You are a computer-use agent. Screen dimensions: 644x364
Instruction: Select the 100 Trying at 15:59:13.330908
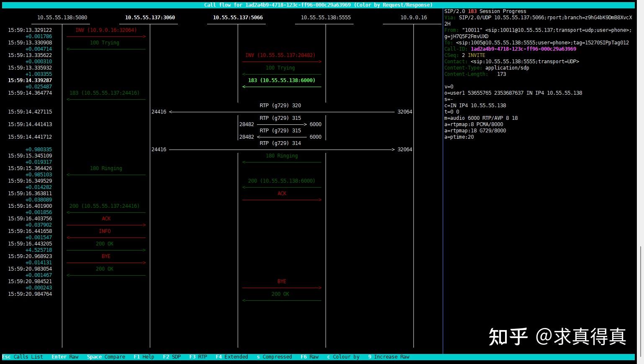105,43
